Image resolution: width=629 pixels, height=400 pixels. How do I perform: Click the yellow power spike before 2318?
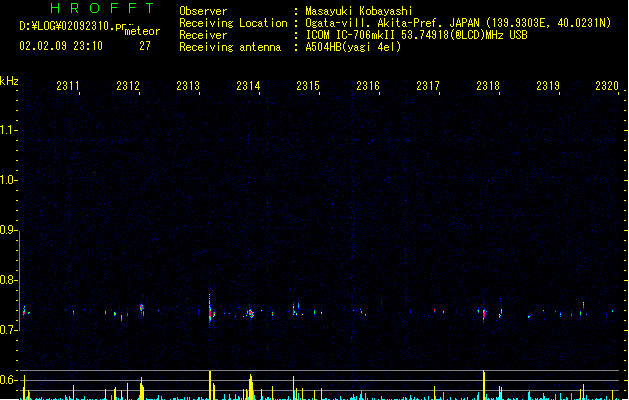click(484, 385)
